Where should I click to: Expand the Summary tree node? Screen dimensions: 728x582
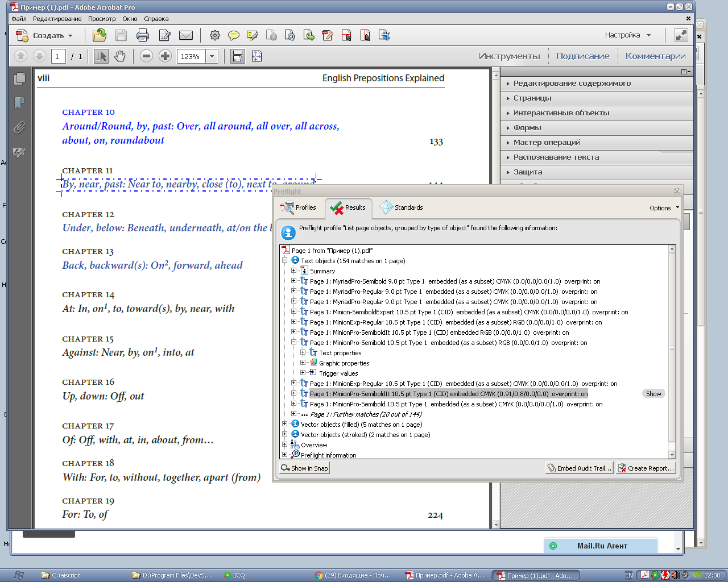point(294,271)
